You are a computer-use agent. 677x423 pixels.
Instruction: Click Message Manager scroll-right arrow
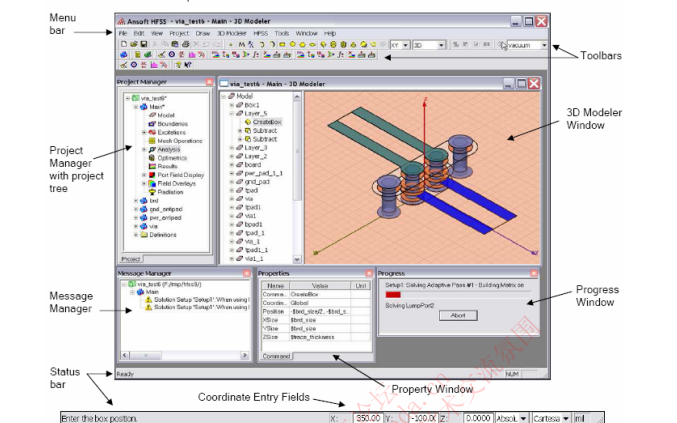tap(244, 355)
